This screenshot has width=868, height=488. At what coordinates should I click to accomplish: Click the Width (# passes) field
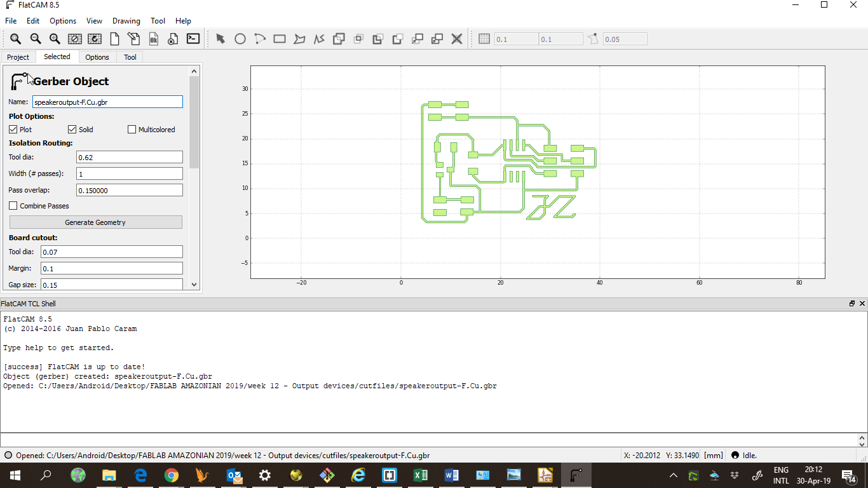click(x=130, y=173)
